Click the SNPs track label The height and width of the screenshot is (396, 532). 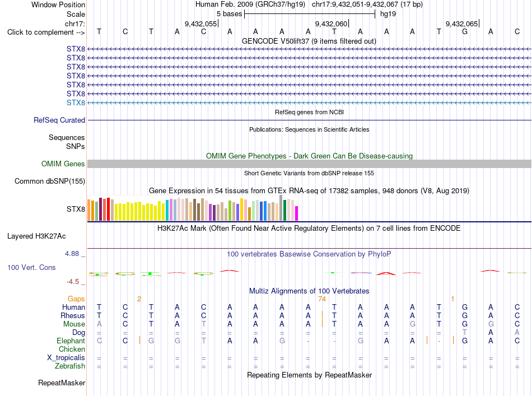click(76, 146)
